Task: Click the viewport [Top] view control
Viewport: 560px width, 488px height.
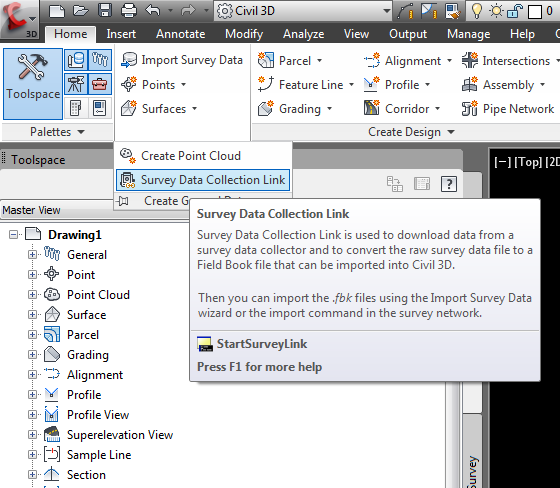Action: pyautogui.click(x=528, y=162)
